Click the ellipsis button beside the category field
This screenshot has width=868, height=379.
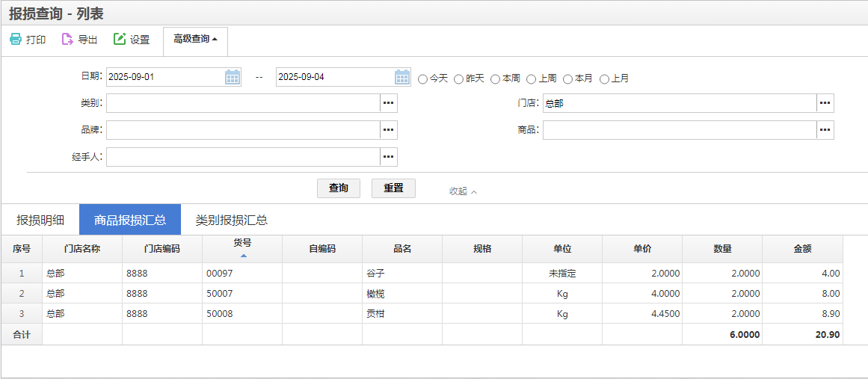[388, 103]
